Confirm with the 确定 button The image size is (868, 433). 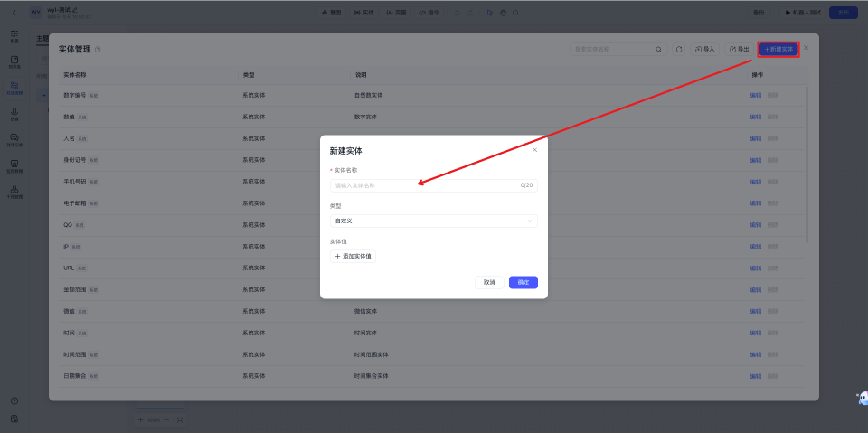[523, 282]
